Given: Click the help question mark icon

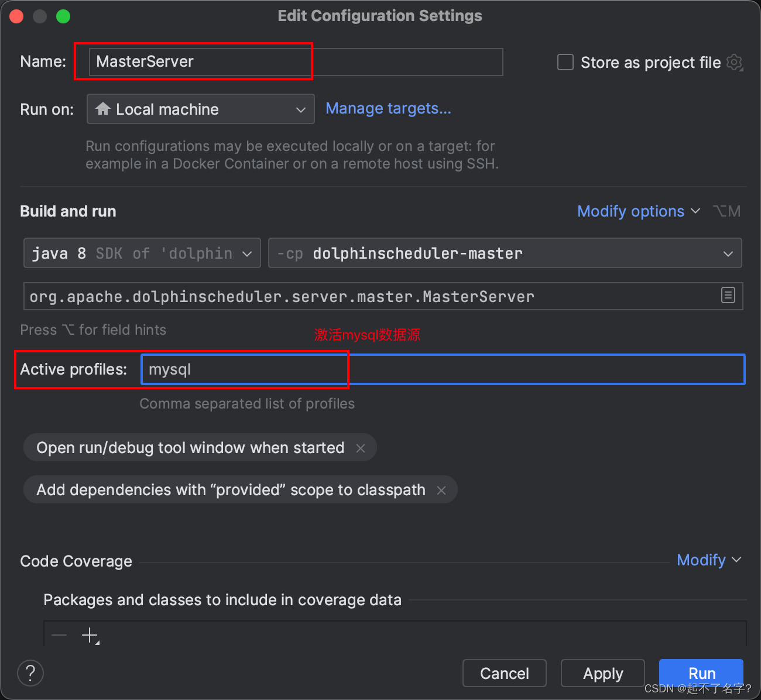Looking at the screenshot, I should coord(30,673).
